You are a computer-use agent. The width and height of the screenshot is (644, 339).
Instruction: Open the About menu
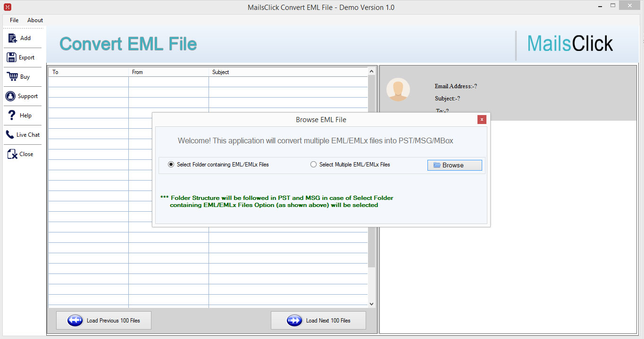pos(35,20)
